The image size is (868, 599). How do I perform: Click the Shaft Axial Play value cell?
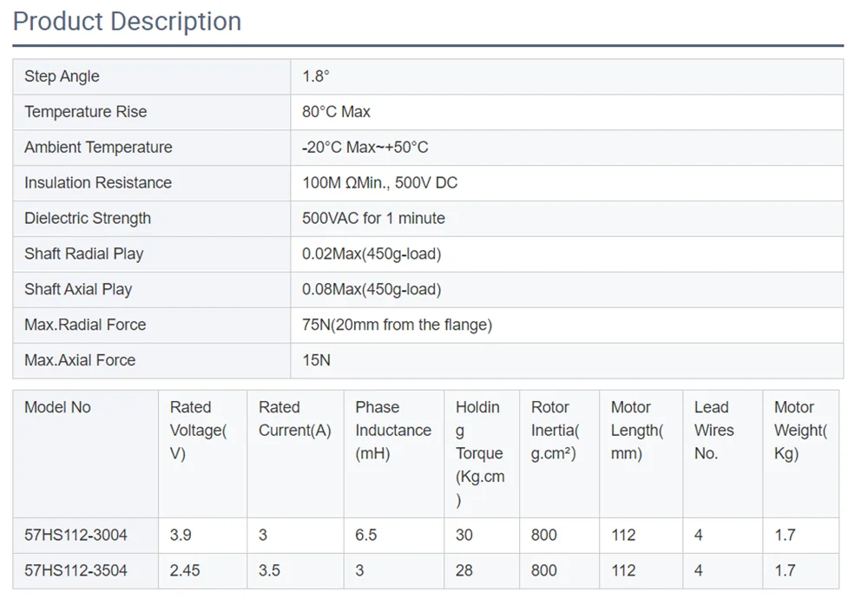coord(373,290)
